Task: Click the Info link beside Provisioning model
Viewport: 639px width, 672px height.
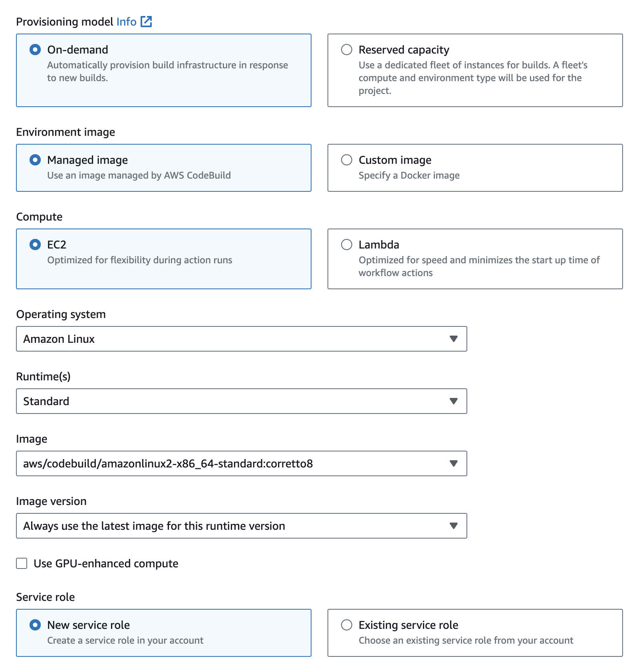Action: [126, 22]
